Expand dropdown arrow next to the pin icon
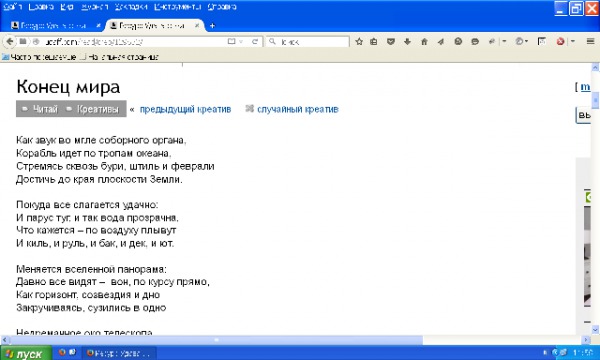Image resolution: width=600 pixels, height=360 pixels. tap(504, 41)
